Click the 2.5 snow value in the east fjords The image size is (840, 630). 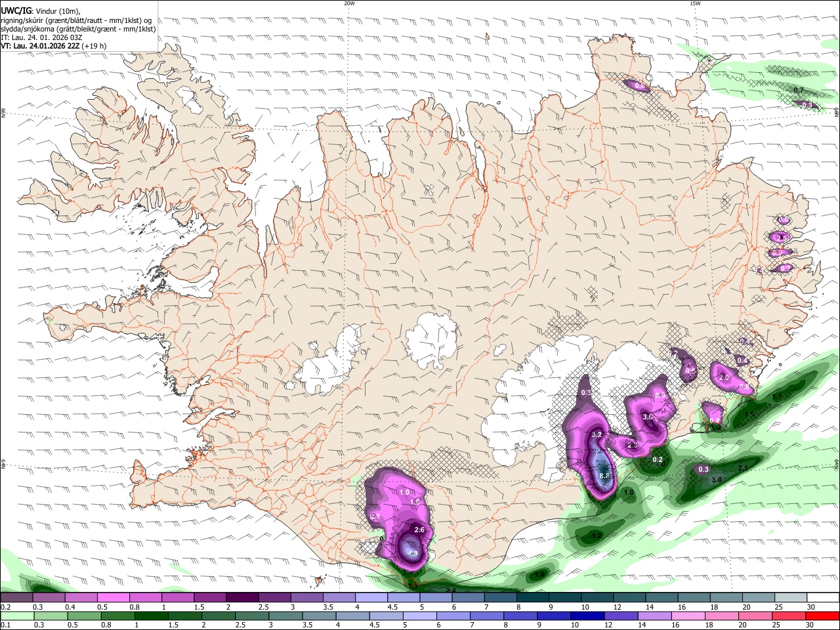click(x=781, y=238)
